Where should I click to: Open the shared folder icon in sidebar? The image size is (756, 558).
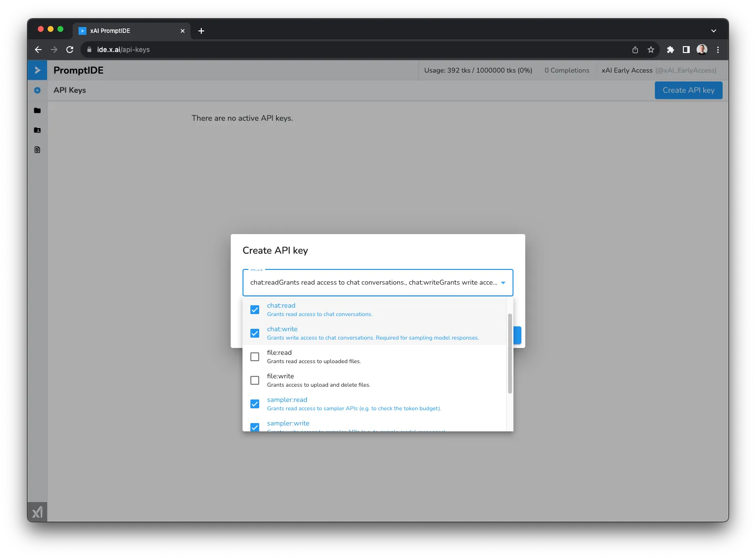37,130
